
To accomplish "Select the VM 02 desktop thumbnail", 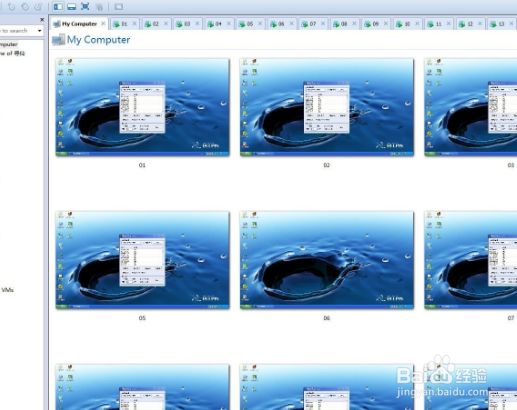I will pos(327,107).
